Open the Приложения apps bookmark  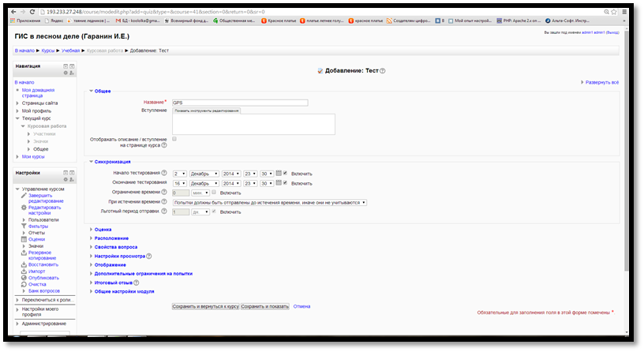pyautogui.click(x=25, y=21)
